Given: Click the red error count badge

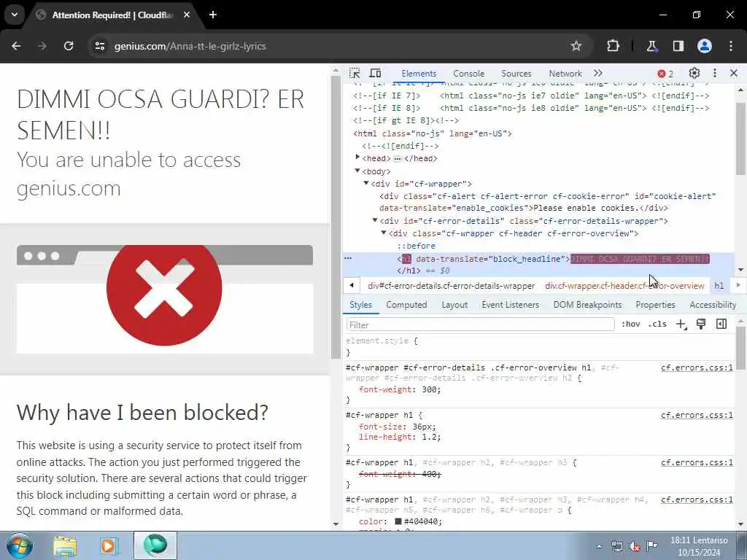Looking at the screenshot, I should click(665, 74).
